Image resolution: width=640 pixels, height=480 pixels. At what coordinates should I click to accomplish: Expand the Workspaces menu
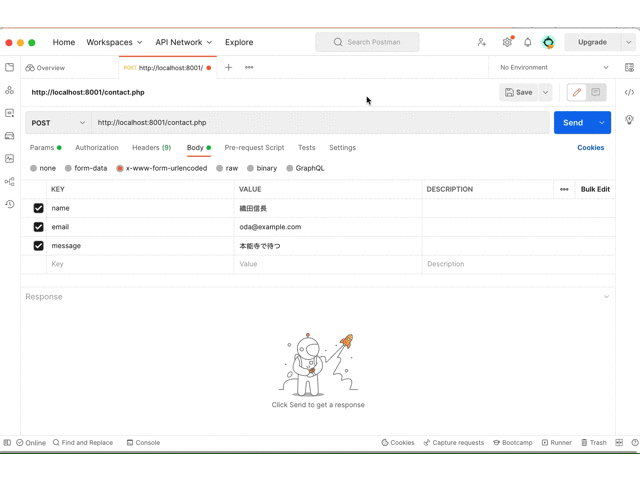114,42
